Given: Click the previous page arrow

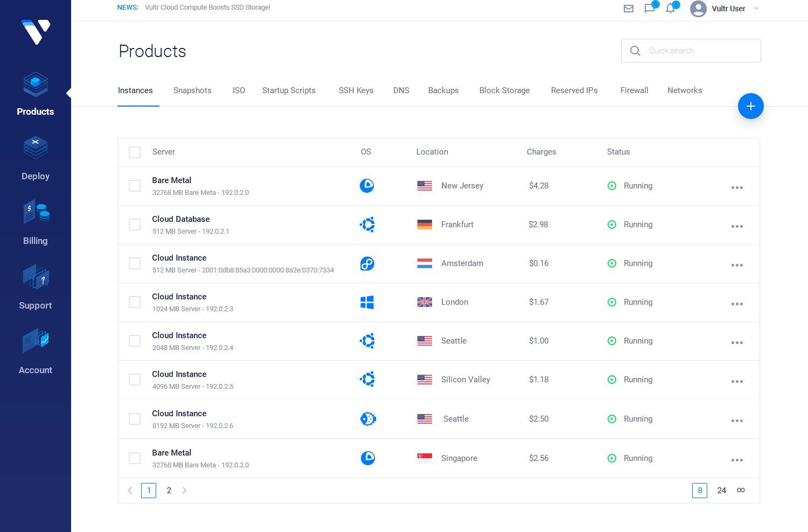Looking at the screenshot, I should coord(130,491).
